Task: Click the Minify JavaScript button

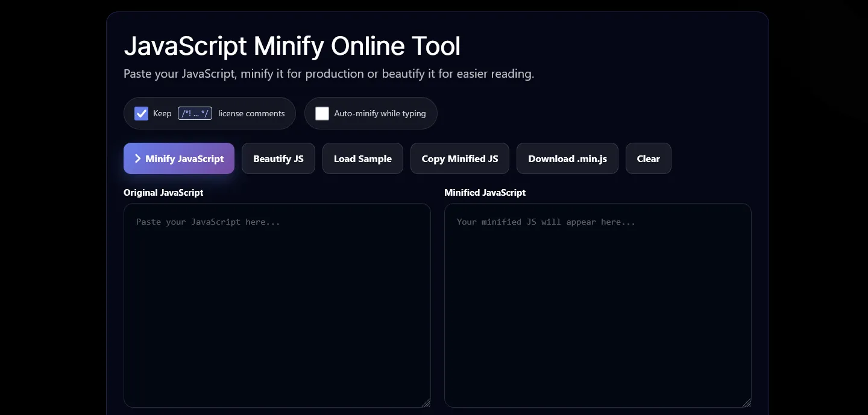Action: click(x=179, y=158)
